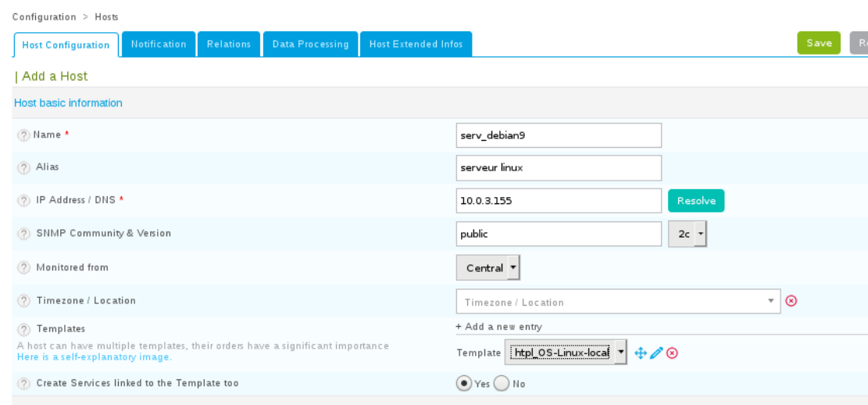Click the move arrows icon beside Template
The height and width of the screenshot is (405, 868).
pos(641,353)
